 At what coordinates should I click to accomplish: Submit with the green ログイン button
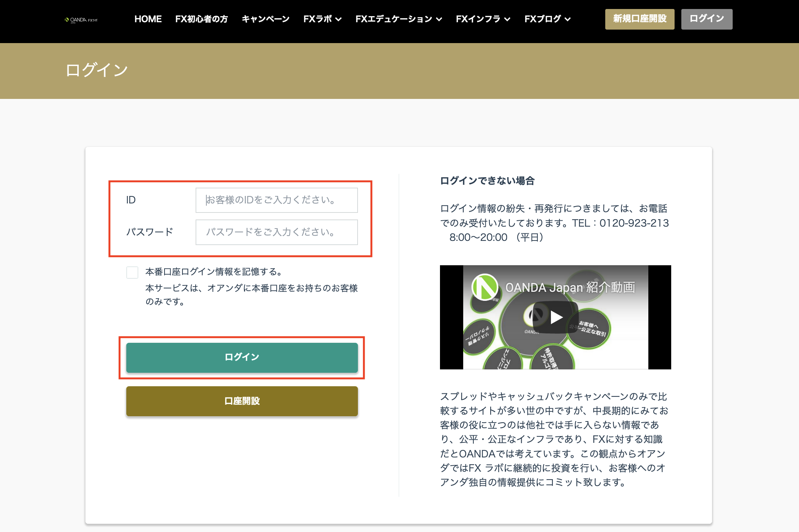pos(242,357)
